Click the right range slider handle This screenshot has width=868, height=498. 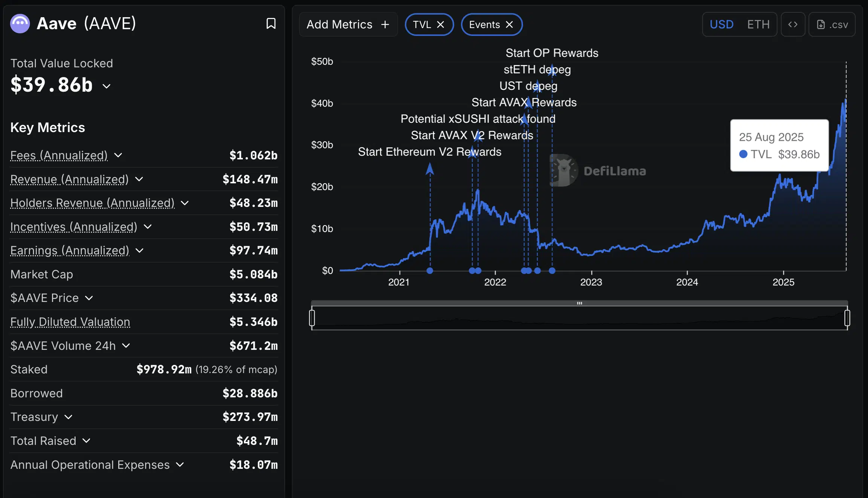pos(847,318)
